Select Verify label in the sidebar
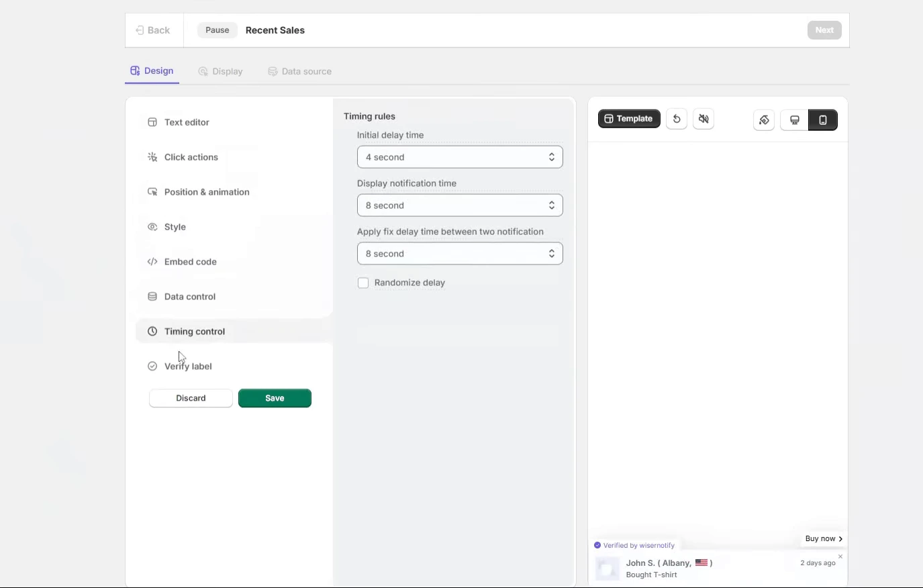The image size is (923, 588). 234,366
